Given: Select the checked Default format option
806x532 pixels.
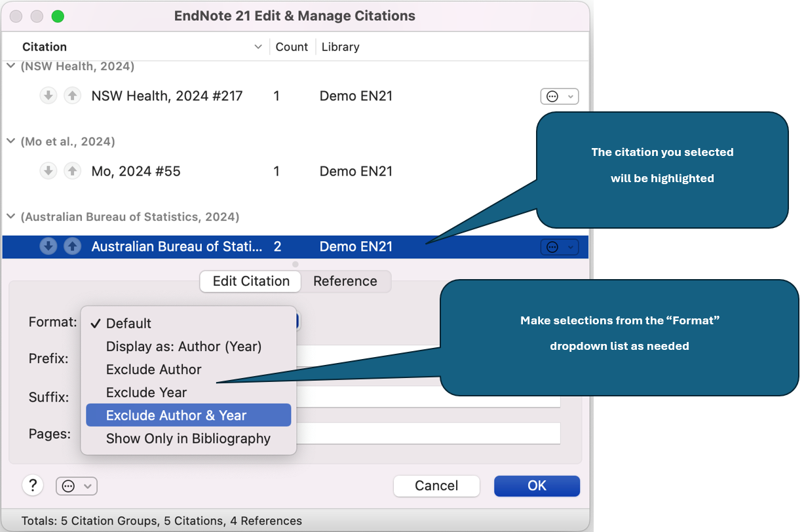Looking at the screenshot, I should [x=128, y=323].
